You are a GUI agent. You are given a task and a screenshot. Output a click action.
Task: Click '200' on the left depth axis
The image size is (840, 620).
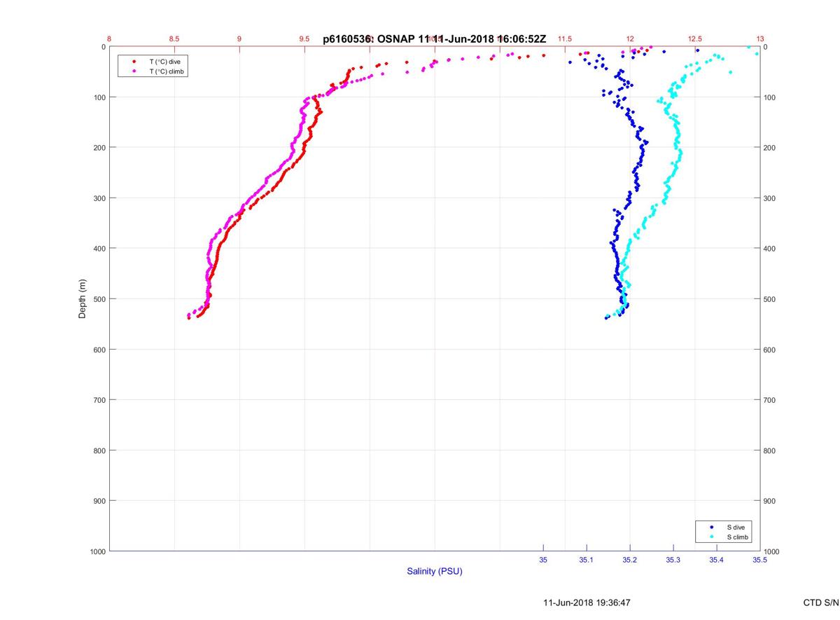pyautogui.click(x=99, y=148)
